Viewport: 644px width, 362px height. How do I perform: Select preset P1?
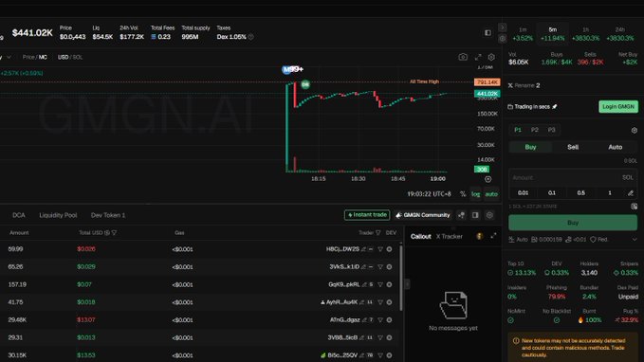click(x=518, y=130)
